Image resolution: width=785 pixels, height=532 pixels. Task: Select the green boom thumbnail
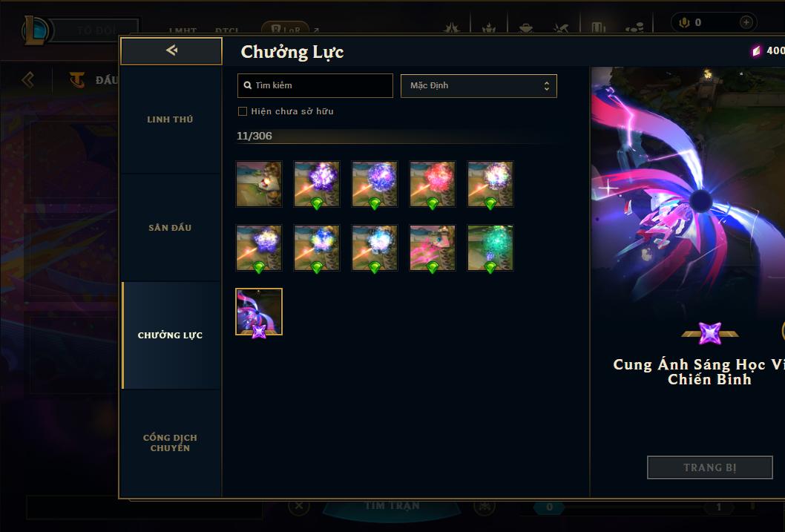pyautogui.click(x=490, y=249)
